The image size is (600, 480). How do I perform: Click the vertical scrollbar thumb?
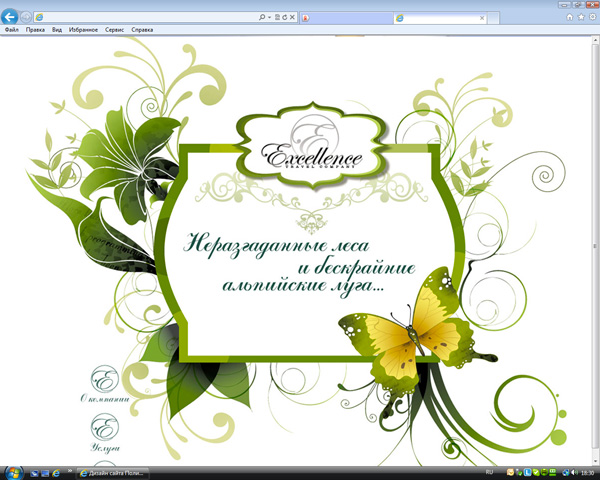pos(596,245)
